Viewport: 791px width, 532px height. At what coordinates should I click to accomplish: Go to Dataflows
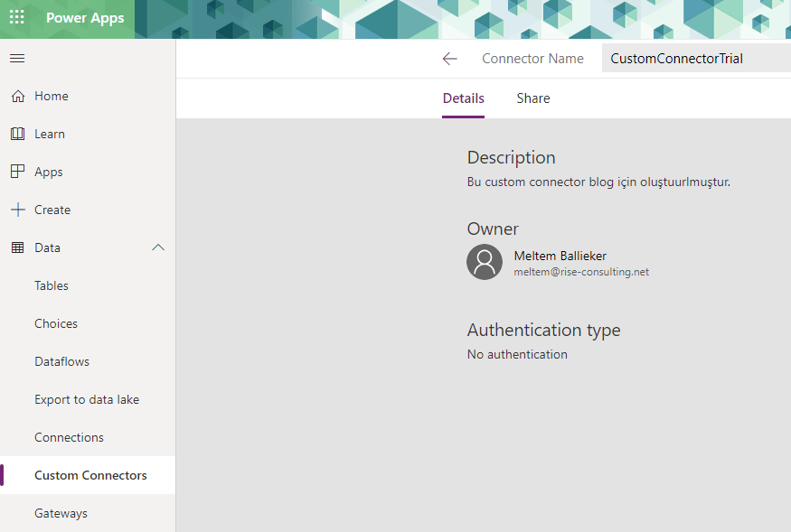[61, 361]
